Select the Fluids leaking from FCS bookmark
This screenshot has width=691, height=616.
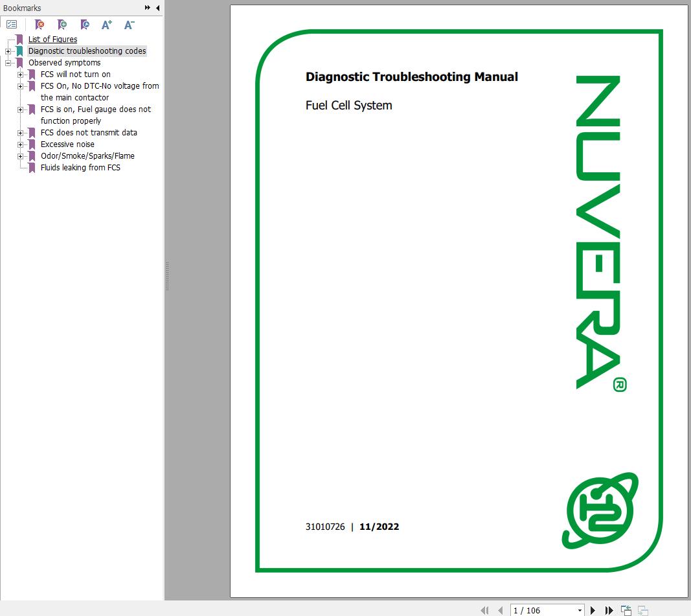click(x=81, y=167)
